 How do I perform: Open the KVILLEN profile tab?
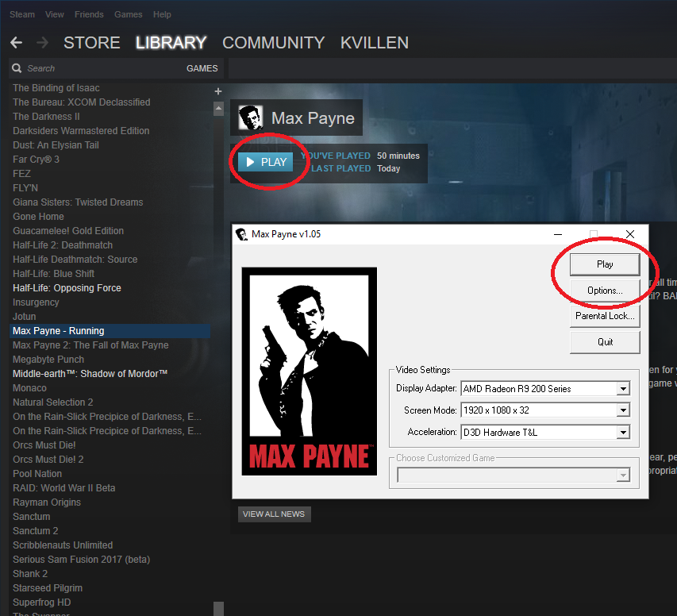click(375, 42)
